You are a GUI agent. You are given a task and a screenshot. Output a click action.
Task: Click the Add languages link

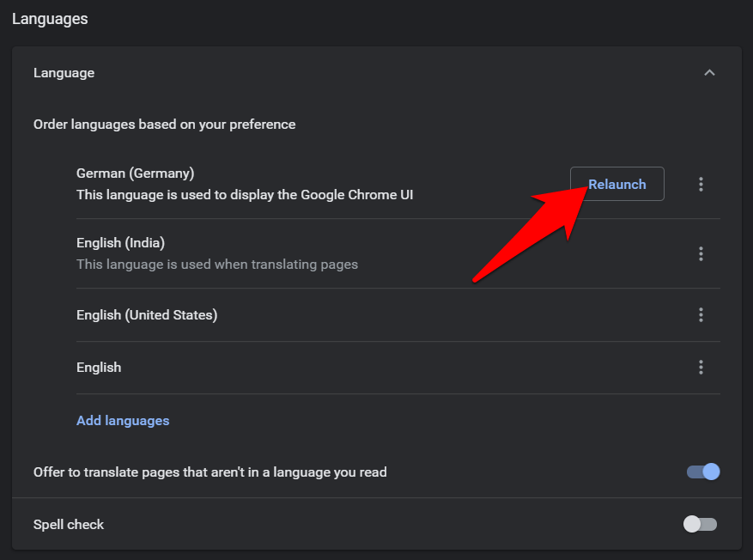point(123,421)
